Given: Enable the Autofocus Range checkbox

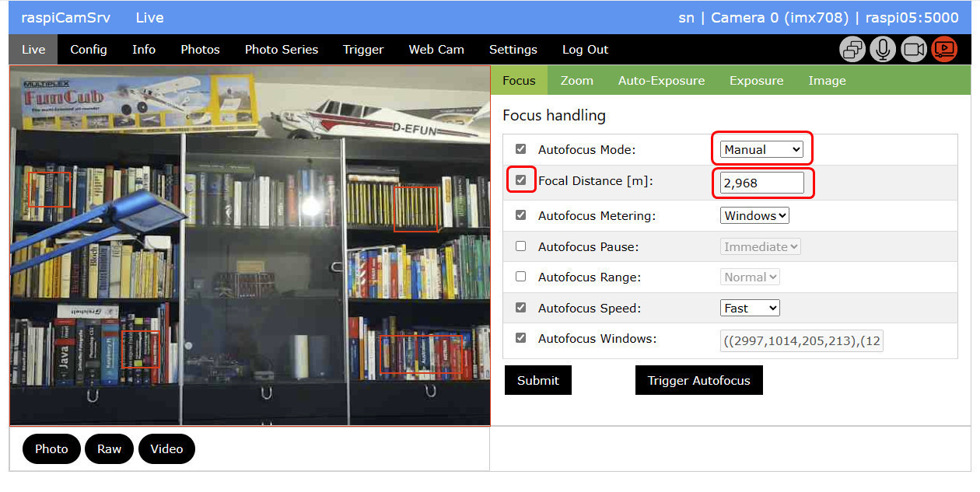Looking at the screenshot, I should [521, 277].
